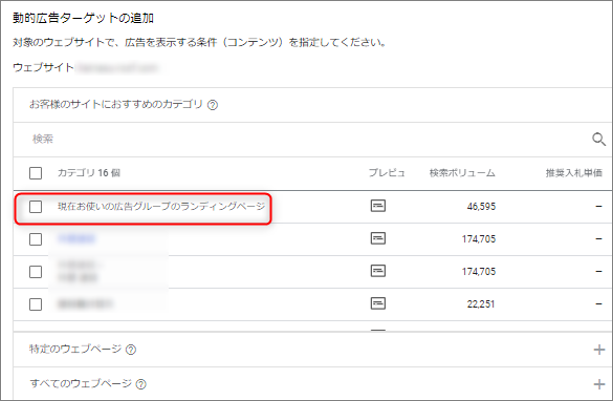Open preview icon for 現在お使いの広告グループのランディングページ row

[378, 206]
